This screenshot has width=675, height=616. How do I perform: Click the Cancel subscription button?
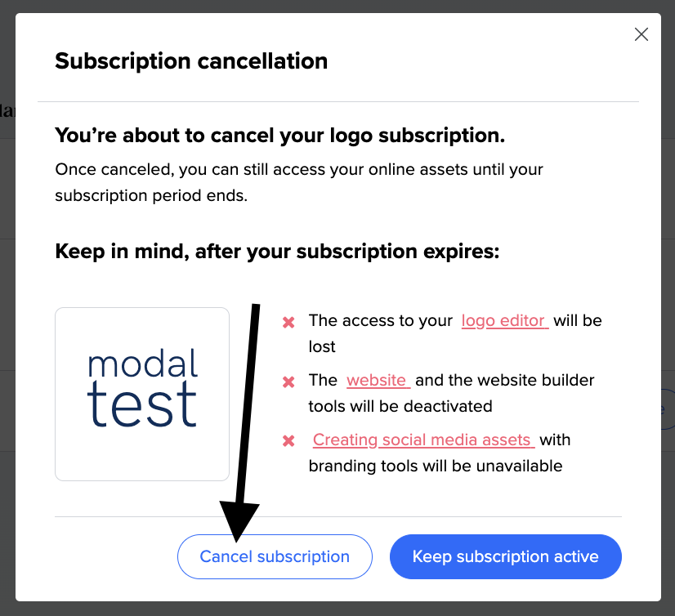pyautogui.click(x=275, y=556)
